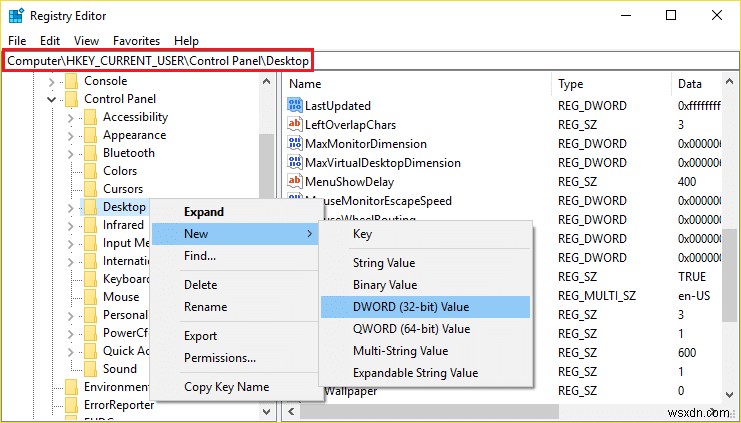Choose Expand in the context menu

click(235, 212)
